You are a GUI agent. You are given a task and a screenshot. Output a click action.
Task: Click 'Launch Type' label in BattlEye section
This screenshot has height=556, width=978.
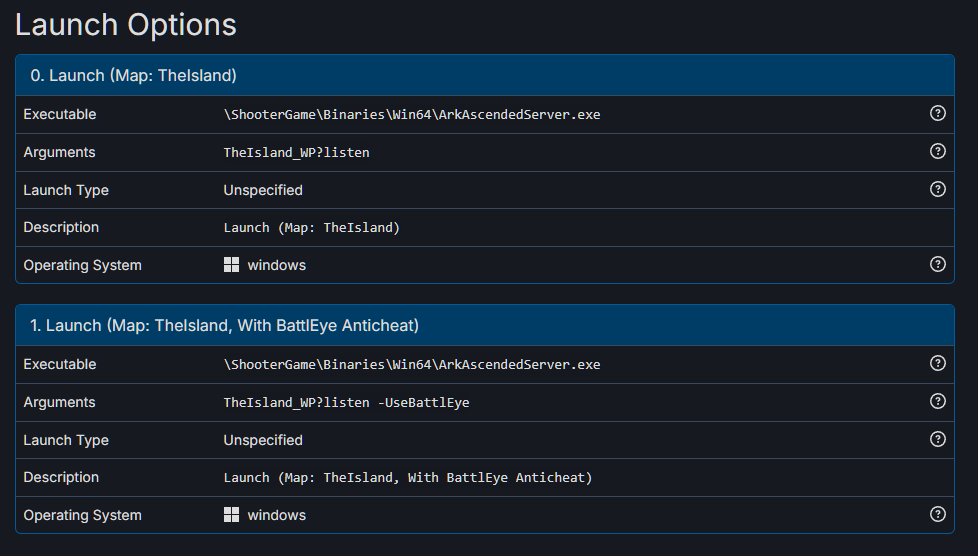pyautogui.click(x=66, y=441)
